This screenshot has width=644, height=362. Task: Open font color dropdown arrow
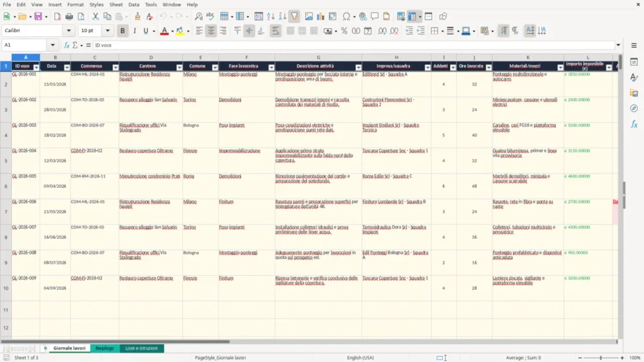pyautogui.click(x=172, y=31)
